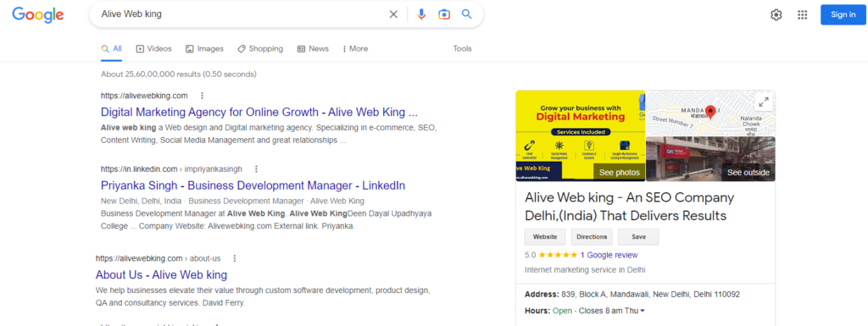The image size is (868, 326).
Task: Click the Google logo
Action: [x=37, y=15]
